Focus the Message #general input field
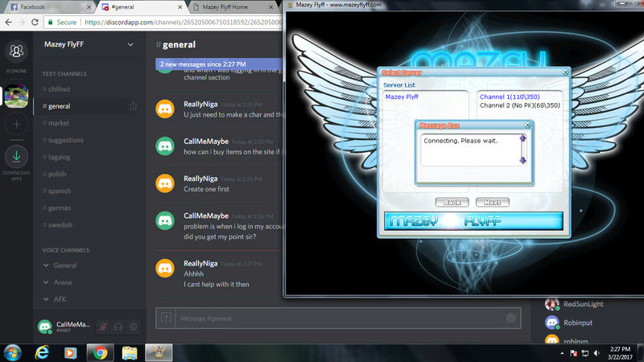 [x=339, y=318]
